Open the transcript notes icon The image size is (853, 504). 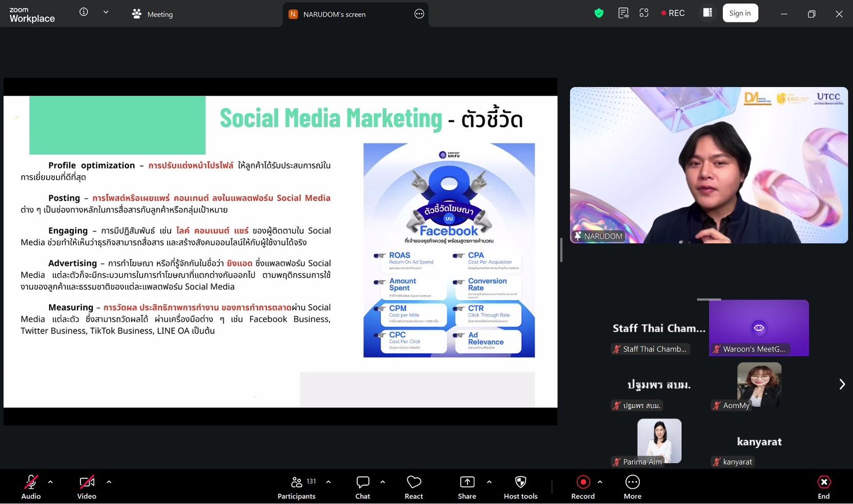(x=623, y=13)
